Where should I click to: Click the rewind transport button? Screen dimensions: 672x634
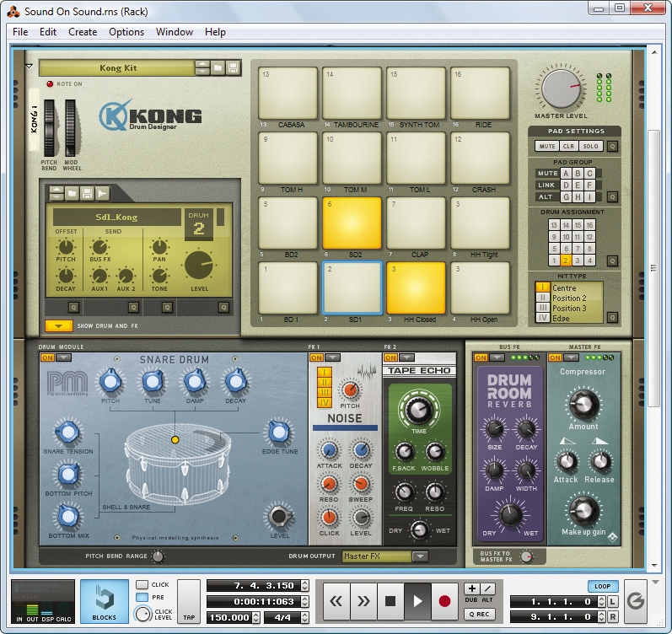click(x=336, y=601)
